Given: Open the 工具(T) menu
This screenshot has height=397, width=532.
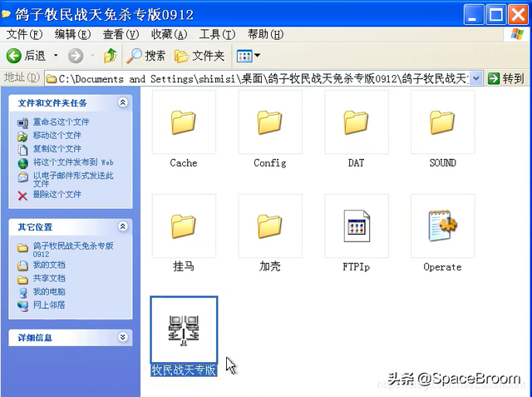Looking at the screenshot, I should coord(218,34).
